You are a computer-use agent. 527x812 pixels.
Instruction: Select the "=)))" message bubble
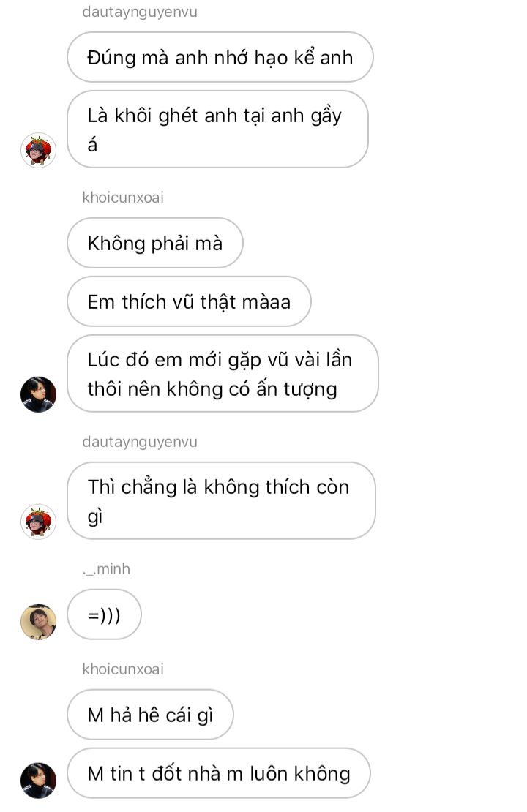pos(104,614)
